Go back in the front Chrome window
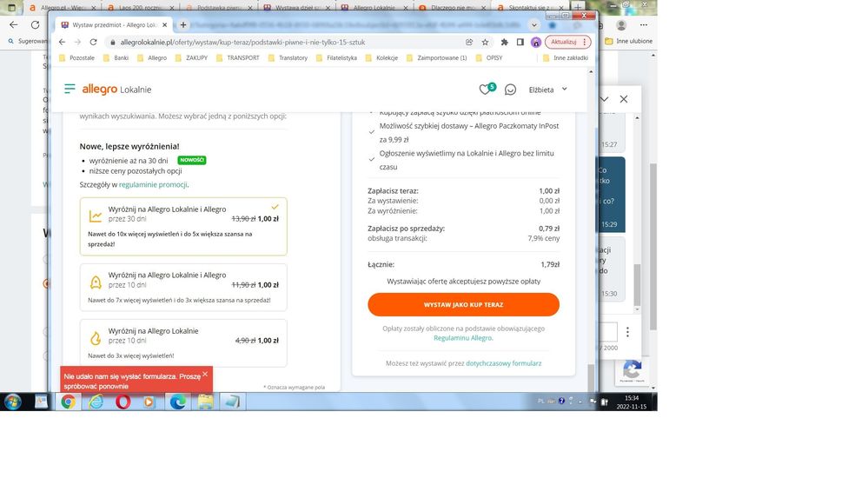This screenshot has height=498, width=868. 62,42
